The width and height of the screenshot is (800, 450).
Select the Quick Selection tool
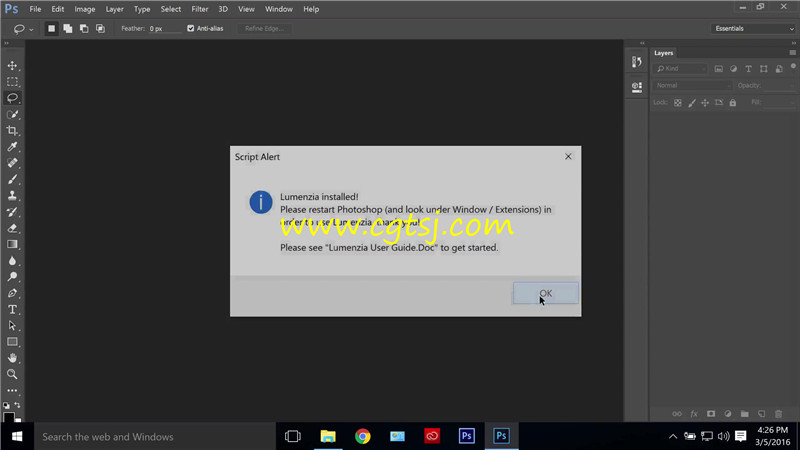click(x=12, y=114)
